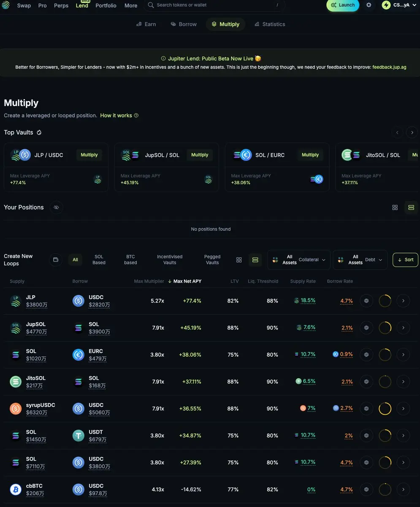Select the SOL Based filter
The height and width of the screenshot is (507, 420).
pos(99,259)
